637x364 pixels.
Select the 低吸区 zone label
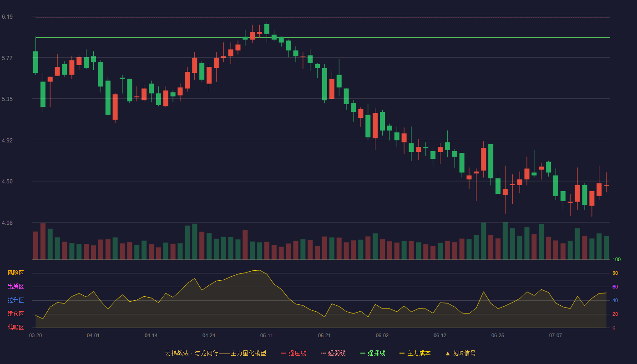15,327
